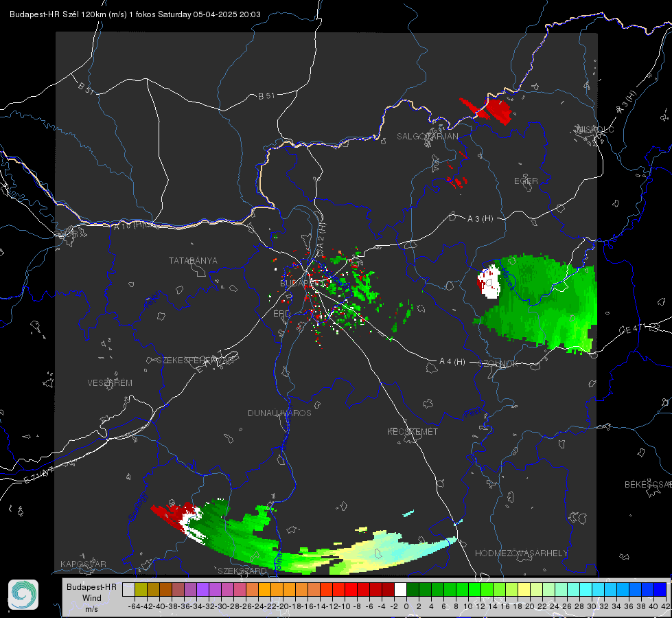Screen dimensions: 672x618
Task: Select the KECSKEMÉT city label
Action: click(x=413, y=431)
